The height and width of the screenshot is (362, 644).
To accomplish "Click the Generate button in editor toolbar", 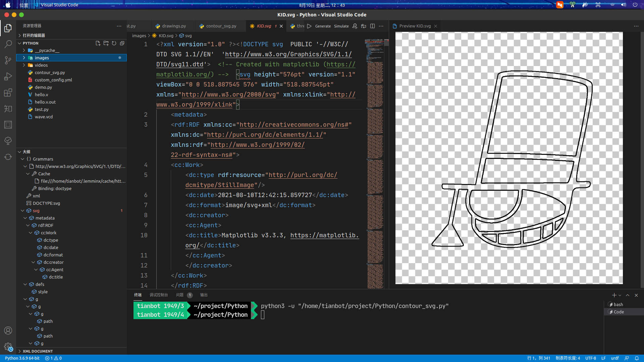I will 323,26.
